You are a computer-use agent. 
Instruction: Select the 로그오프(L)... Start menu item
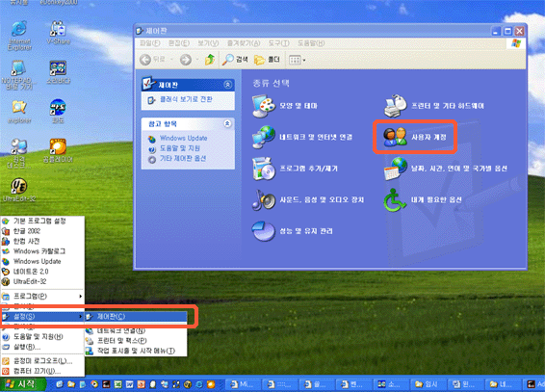[42, 361]
